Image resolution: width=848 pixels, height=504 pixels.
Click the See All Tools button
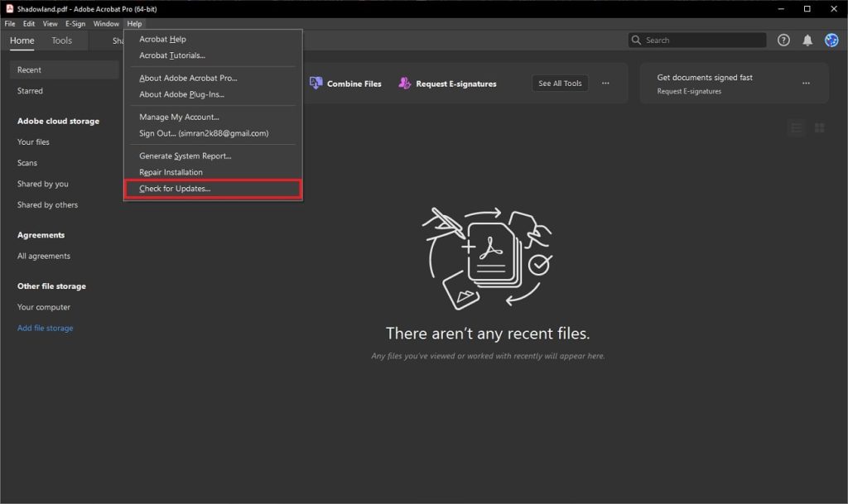coord(560,84)
